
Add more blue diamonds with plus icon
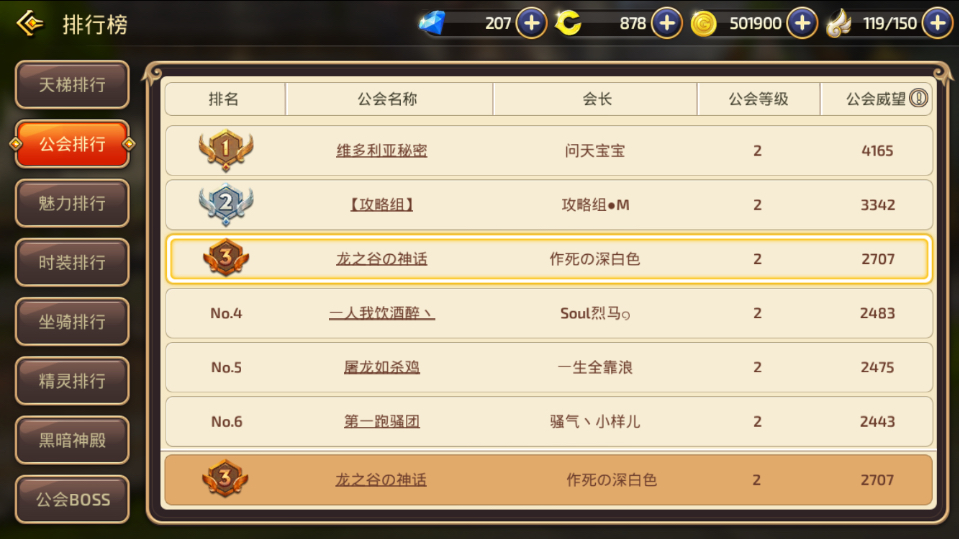[531, 23]
